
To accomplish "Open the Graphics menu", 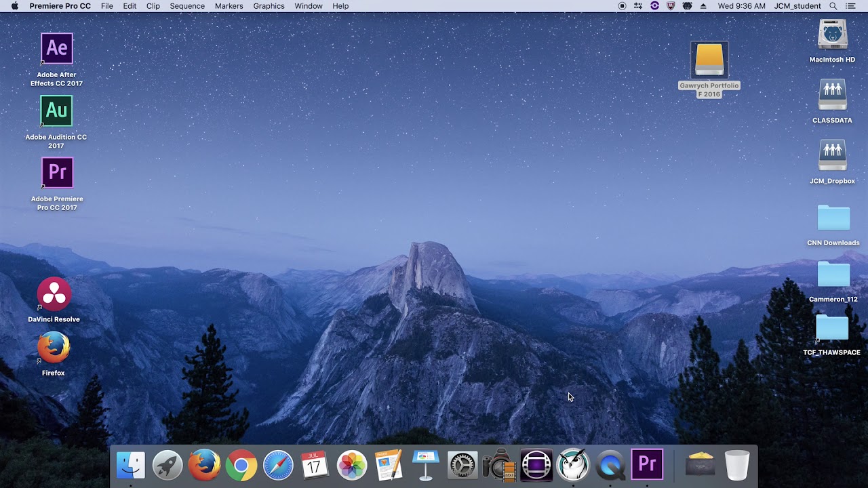I will 269,6.
